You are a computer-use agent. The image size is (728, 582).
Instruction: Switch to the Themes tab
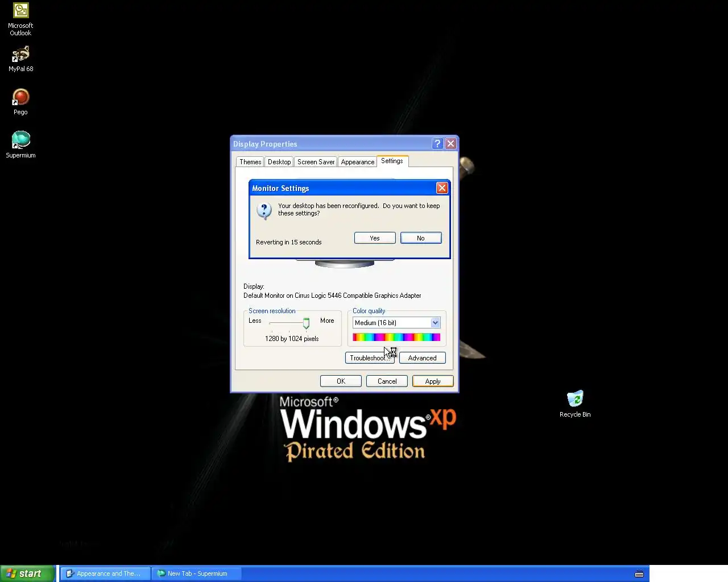coord(250,162)
